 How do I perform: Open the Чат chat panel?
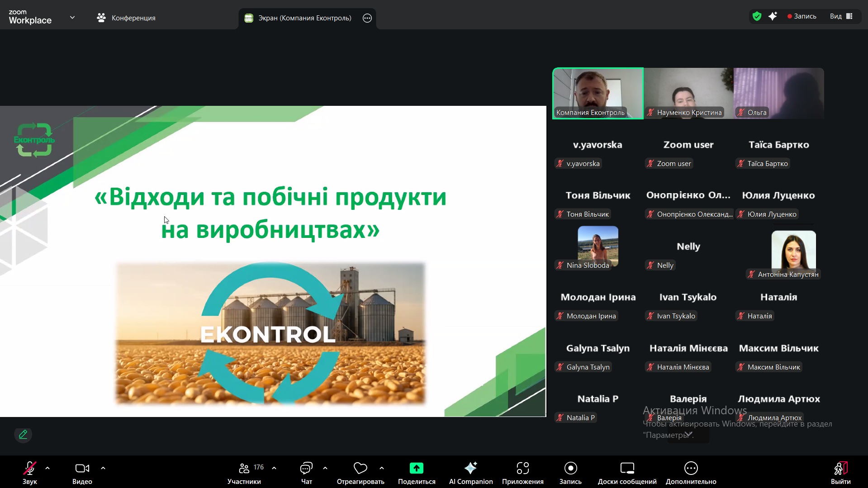pyautogui.click(x=306, y=472)
